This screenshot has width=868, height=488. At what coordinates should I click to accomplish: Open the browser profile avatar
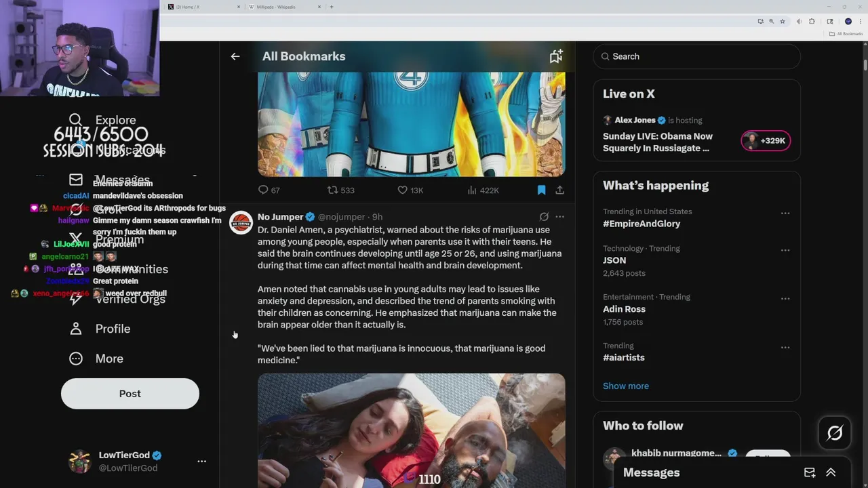tap(848, 22)
